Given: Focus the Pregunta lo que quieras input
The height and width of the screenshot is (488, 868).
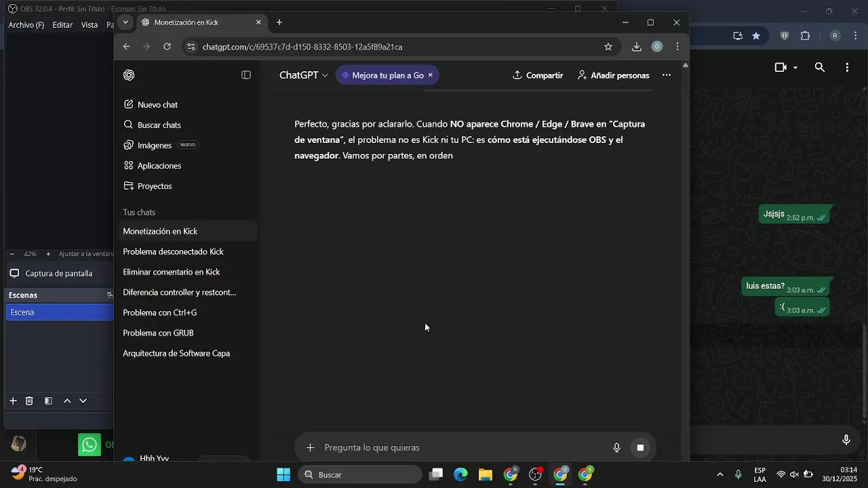Looking at the screenshot, I should (465, 447).
